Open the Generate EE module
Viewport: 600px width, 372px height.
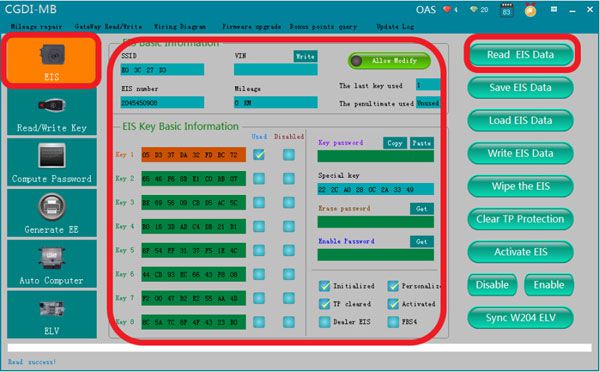[x=52, y=213]
